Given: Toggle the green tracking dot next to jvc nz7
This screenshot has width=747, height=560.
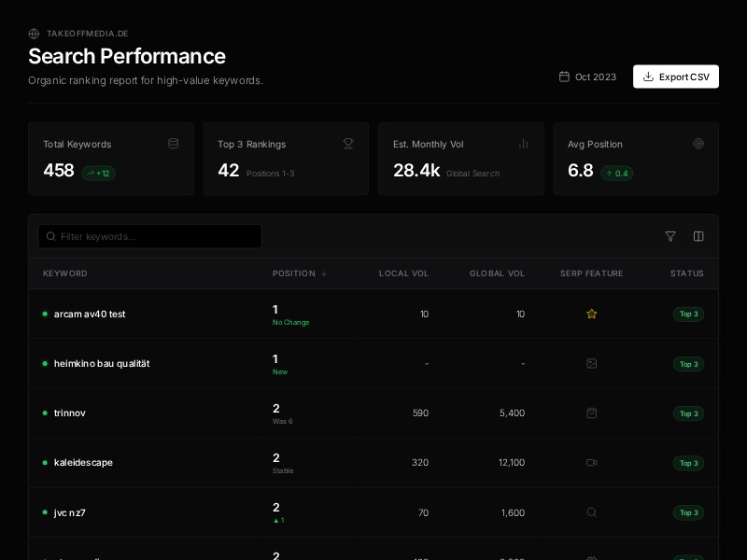Looking at the screenshot, I should (x=45, y=512).
